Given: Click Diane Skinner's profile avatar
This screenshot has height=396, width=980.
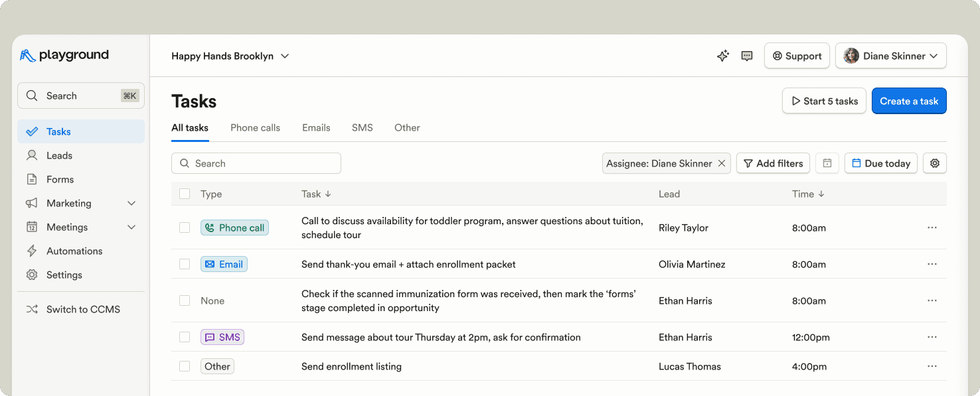Looking at the screenshot, I should point(851,56).
